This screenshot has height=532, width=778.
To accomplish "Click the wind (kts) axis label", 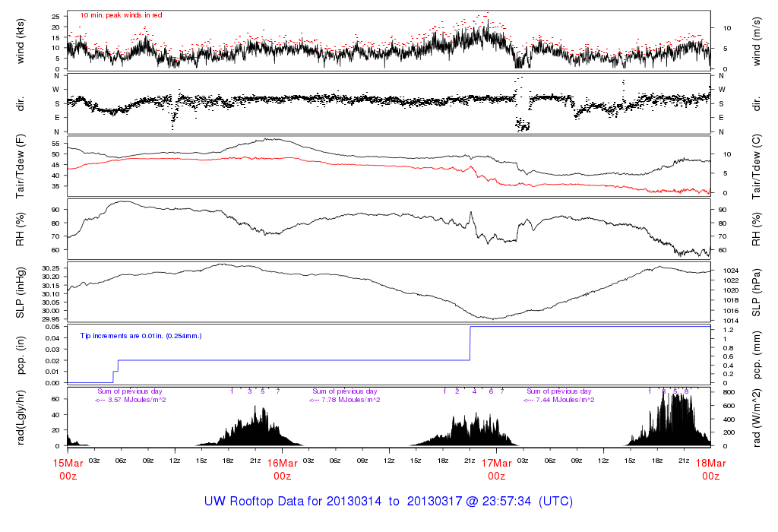I will [x=21, y=42].
